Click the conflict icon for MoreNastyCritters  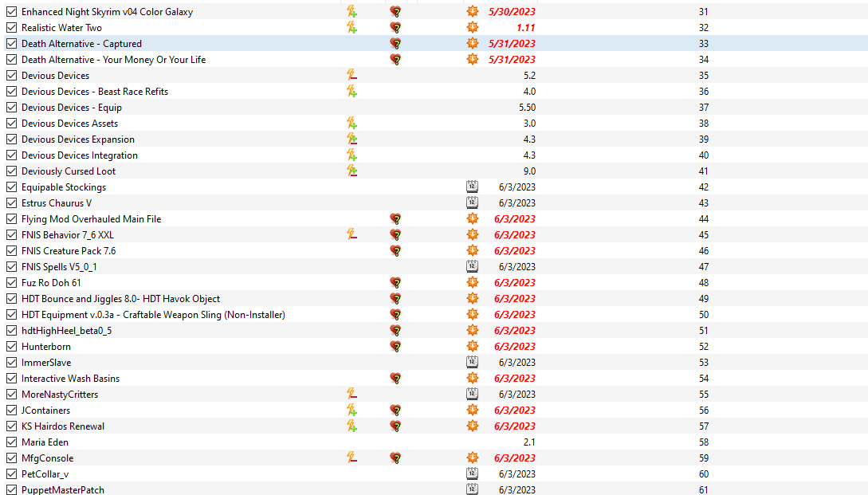(352, 395)
